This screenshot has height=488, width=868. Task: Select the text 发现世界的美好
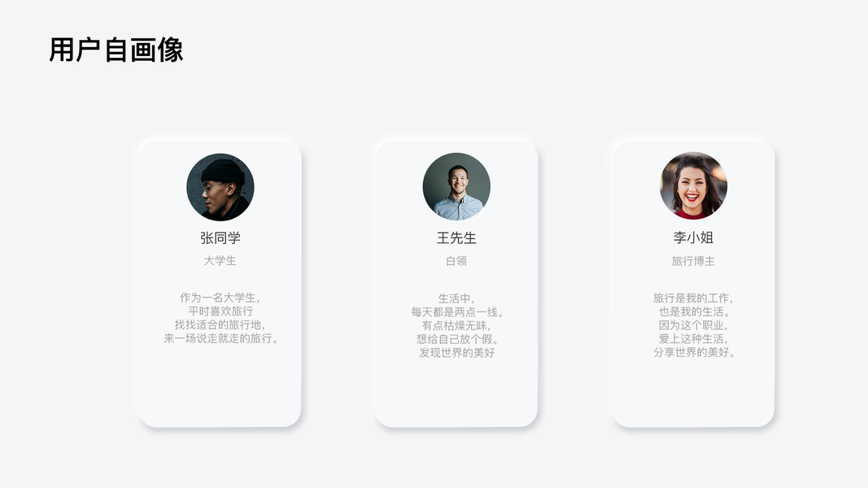click(457, 353)
